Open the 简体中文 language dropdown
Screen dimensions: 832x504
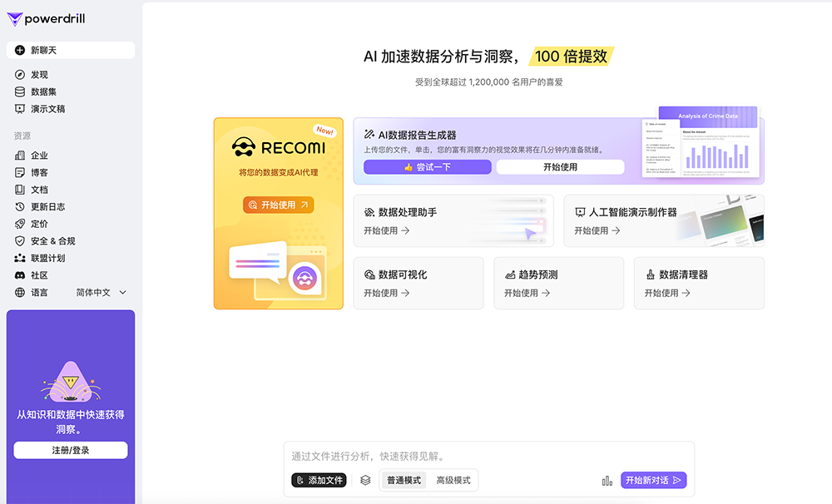pos(101,292)
